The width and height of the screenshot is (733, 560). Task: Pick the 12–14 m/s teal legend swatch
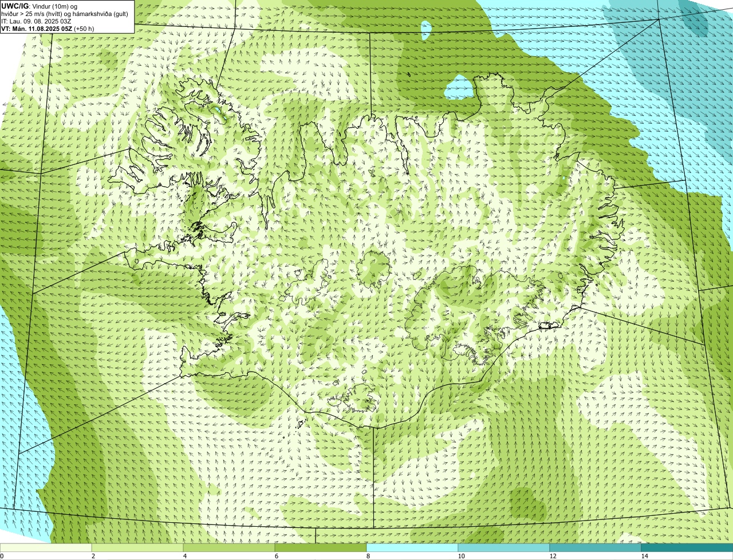click(x=596, y=547)
